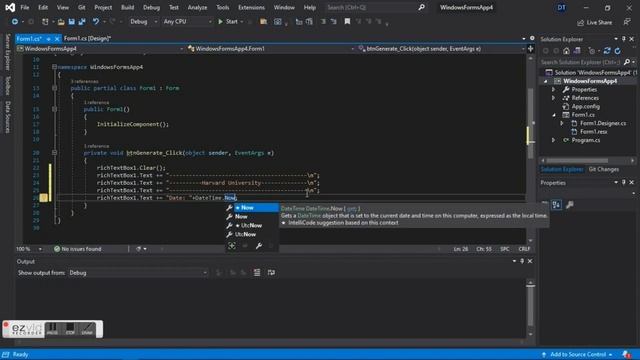Viewport: 640px width, 360px height.
Task: Click the Visual Studio search magnifier icon
Action: tap(421, 7)
